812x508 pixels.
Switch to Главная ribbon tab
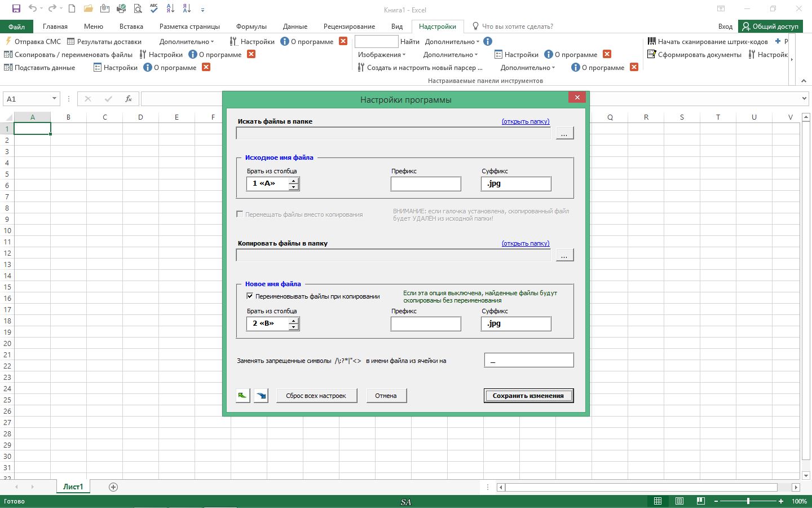coord(55,27)
